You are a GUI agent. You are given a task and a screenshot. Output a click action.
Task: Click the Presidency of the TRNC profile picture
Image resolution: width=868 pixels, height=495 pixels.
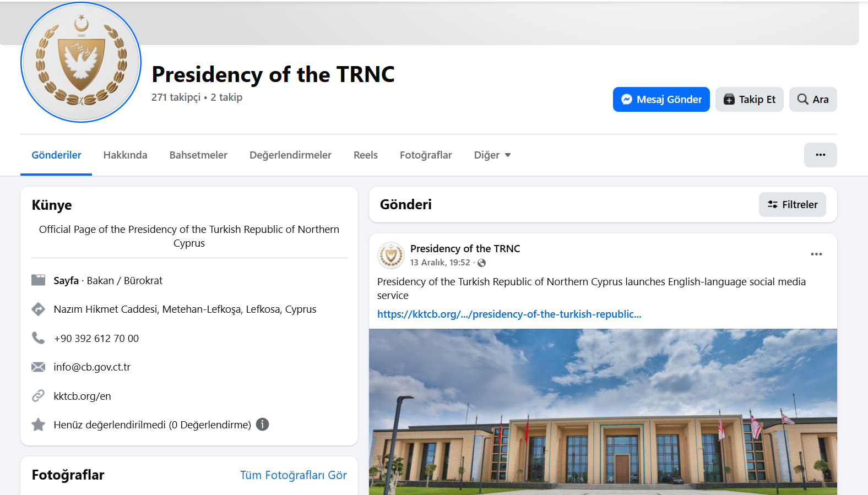81,62
